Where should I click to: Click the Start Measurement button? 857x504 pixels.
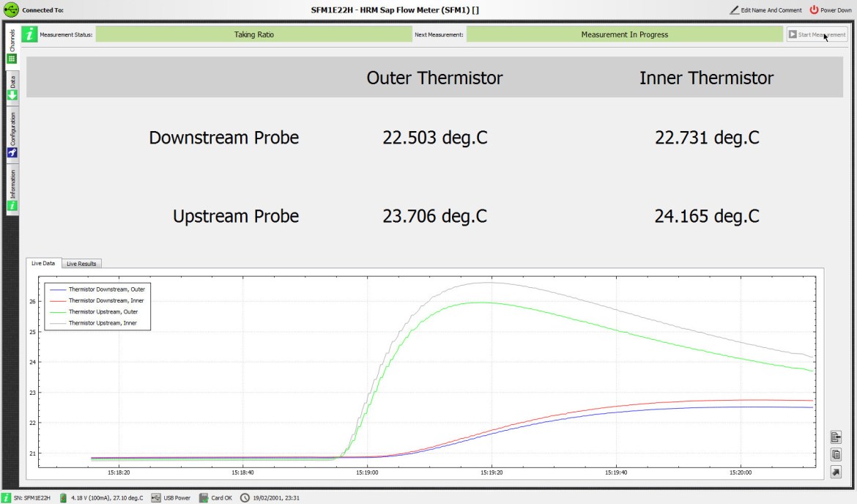(817, 34)
